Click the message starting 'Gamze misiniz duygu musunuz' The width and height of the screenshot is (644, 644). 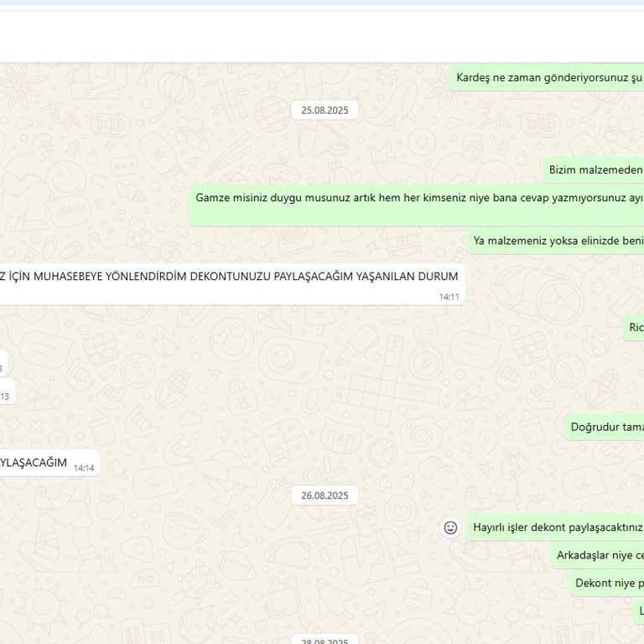[417, 205]
